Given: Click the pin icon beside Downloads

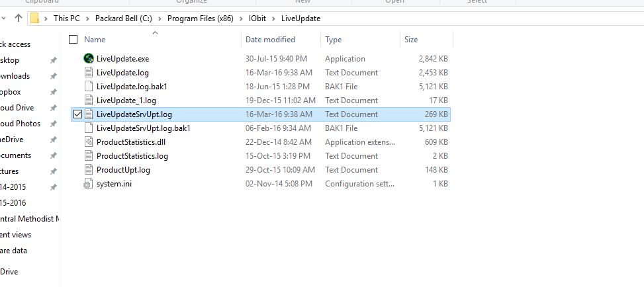Looking at the screenshot, I should pos(53,76).
